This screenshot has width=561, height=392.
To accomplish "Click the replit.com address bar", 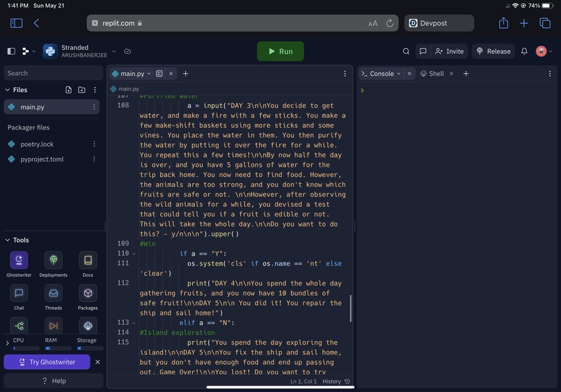I will click(242, 23).
